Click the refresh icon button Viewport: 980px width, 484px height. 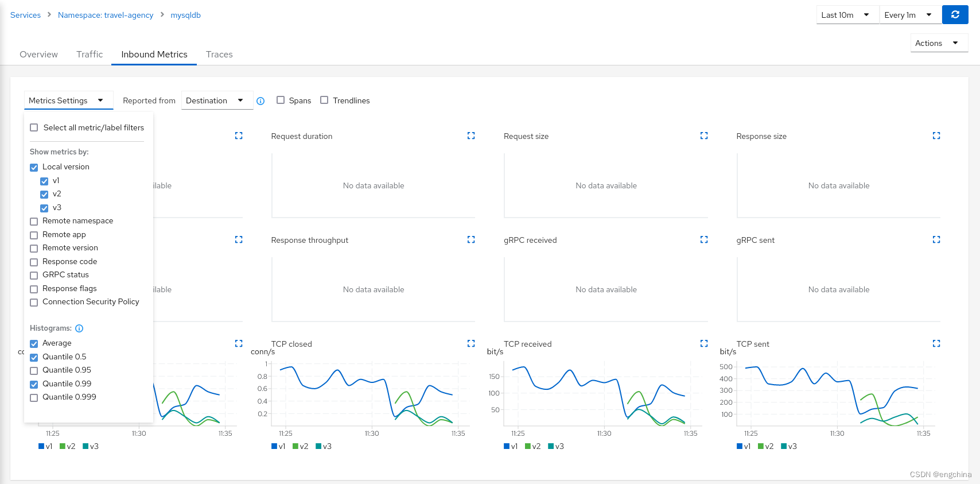(x=955, y=15)
